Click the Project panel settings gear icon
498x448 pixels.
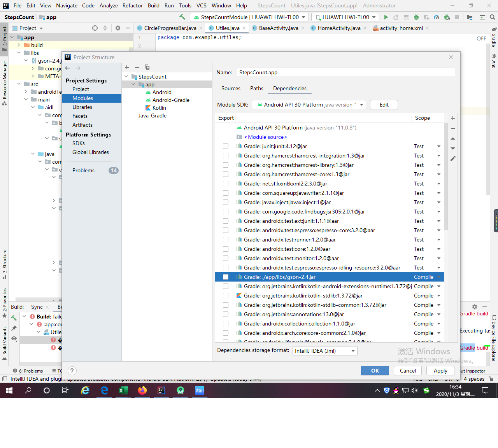coord(118,28)
